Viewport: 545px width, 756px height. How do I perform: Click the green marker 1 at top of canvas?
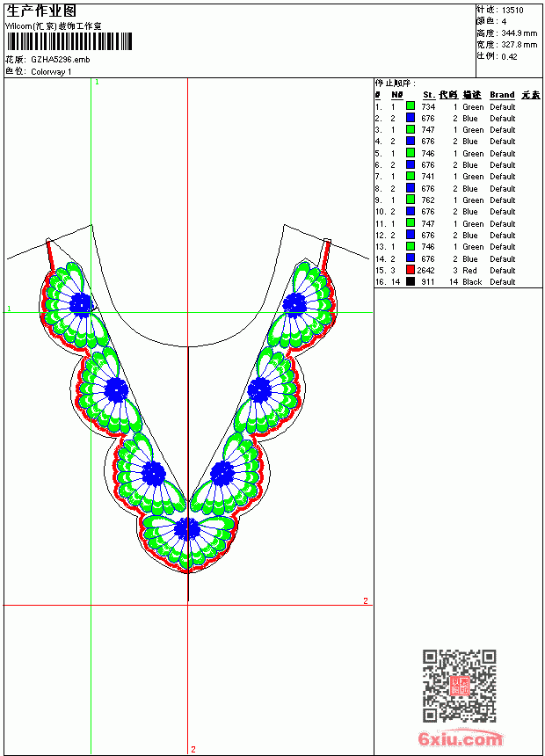[x=97, y=83]
